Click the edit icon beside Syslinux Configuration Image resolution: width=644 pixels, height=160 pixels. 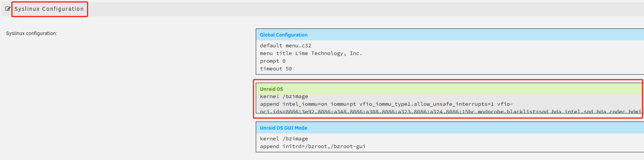click(x=8, y=9)
